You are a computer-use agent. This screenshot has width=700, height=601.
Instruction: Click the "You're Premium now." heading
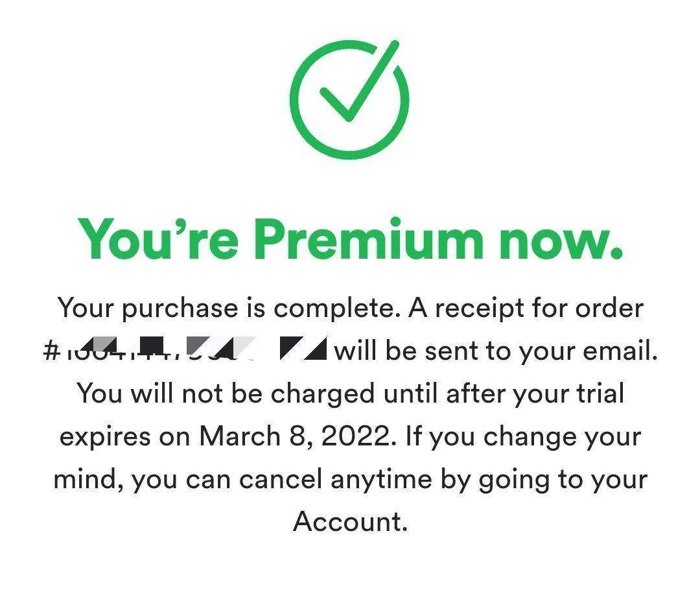pos(351,239)
